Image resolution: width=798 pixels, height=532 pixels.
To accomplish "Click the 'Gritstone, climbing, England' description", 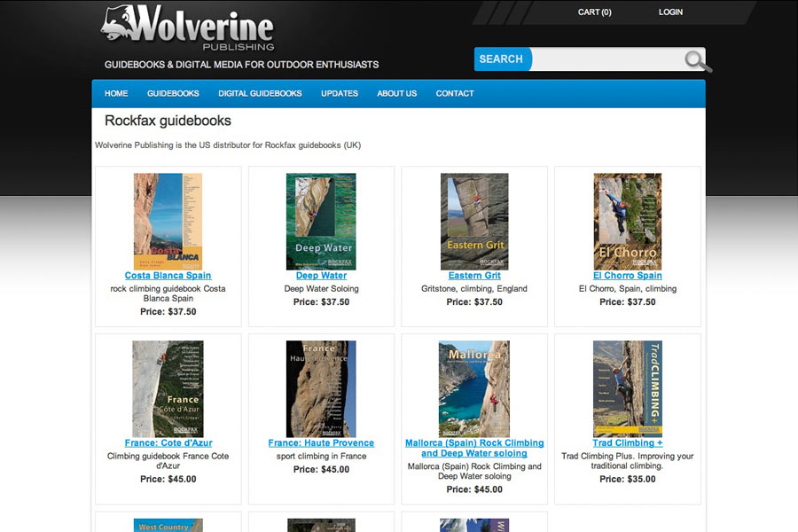I will 474,289.
